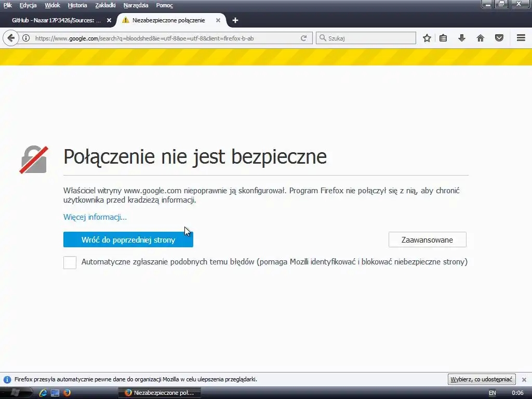The image size is (532, 399).
Task: Click the warning triangle icon on the active tab
Action: pos(126,20)
